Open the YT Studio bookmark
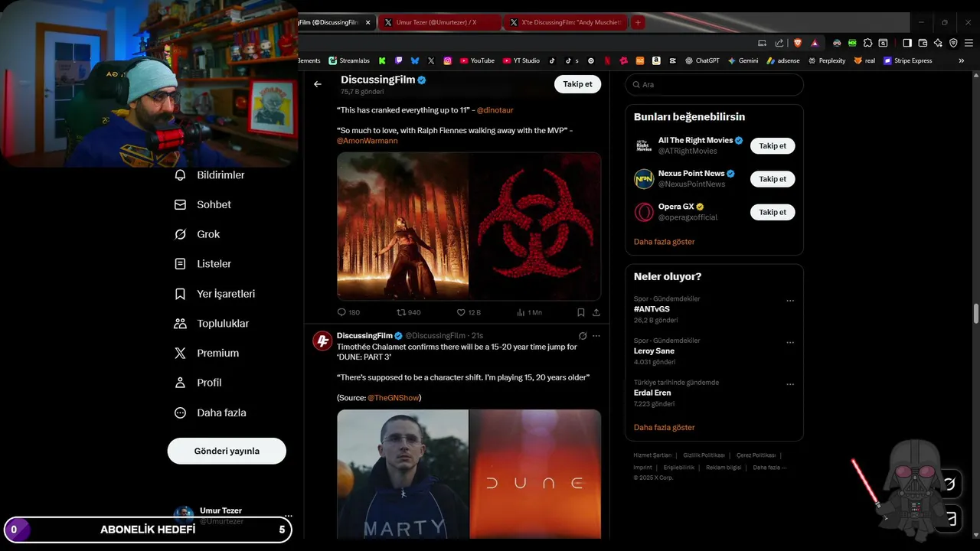Viewport: 980px width, 551px height. [521, 60]
